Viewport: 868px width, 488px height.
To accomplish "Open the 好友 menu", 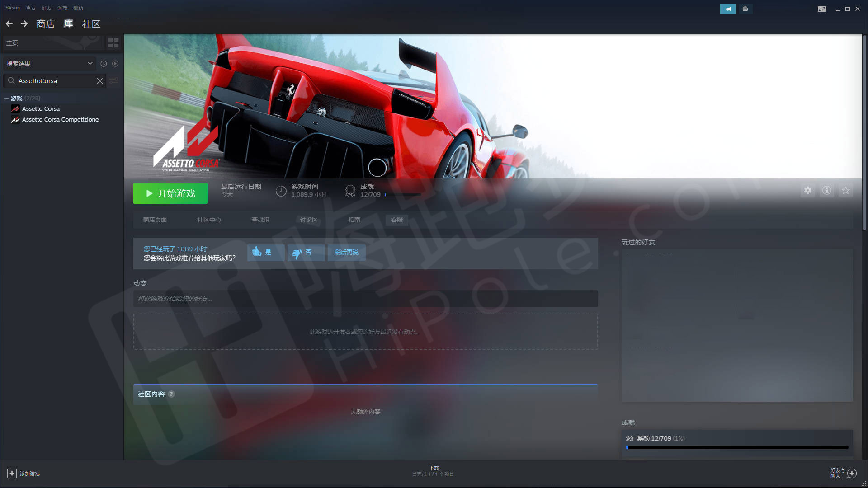I will point(47,8).
